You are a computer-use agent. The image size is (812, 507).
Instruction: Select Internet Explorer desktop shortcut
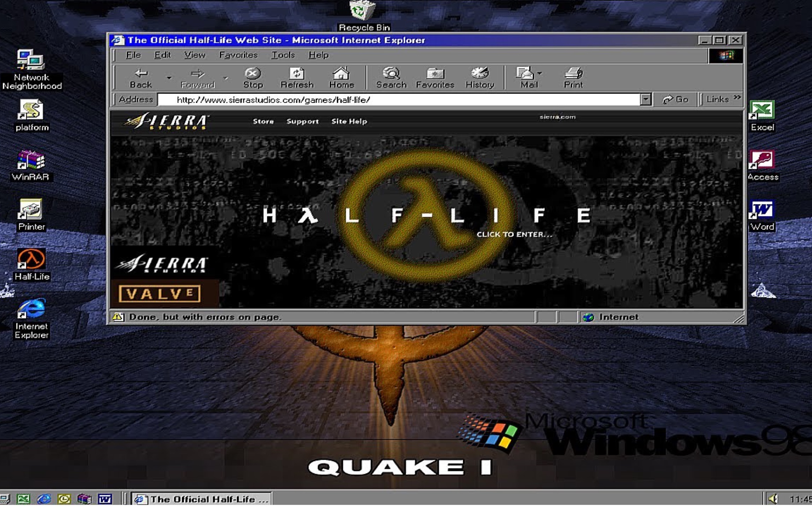point(31,319)
